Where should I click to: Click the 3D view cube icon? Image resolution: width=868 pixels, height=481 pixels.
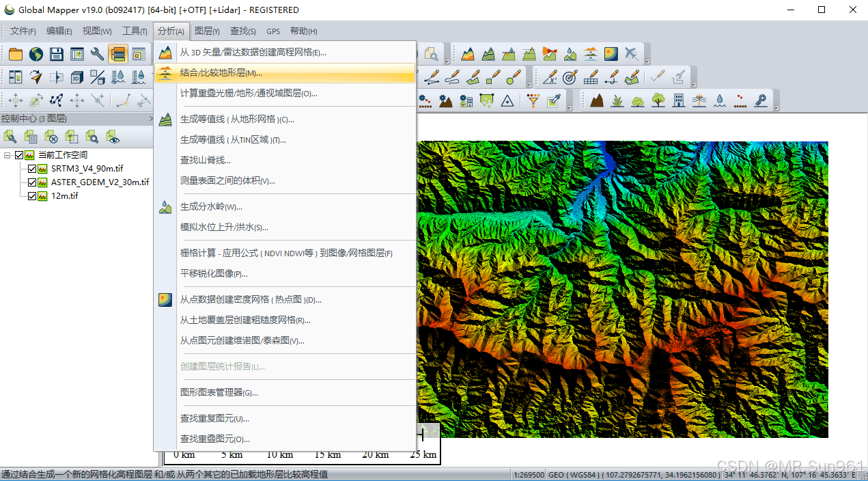click(77, 77)
